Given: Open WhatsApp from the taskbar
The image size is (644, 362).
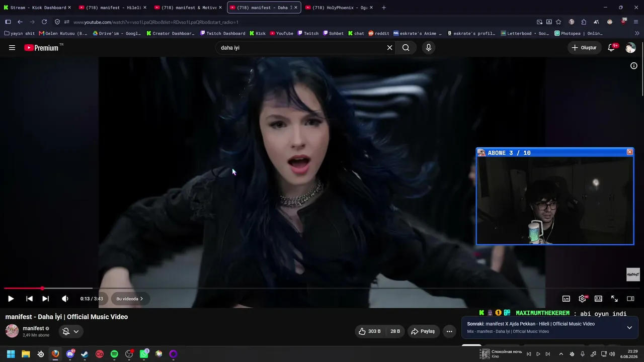Looking at the screenshot, I should click(144, 354).
